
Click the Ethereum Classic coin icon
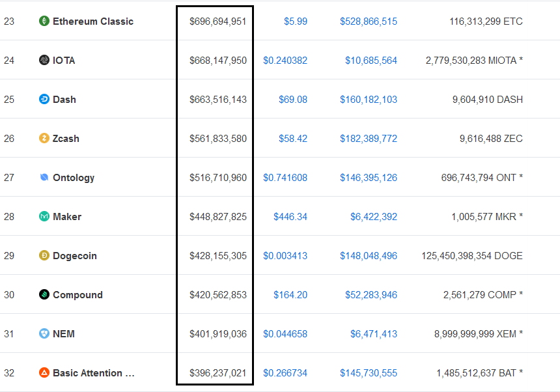[44, 21]
